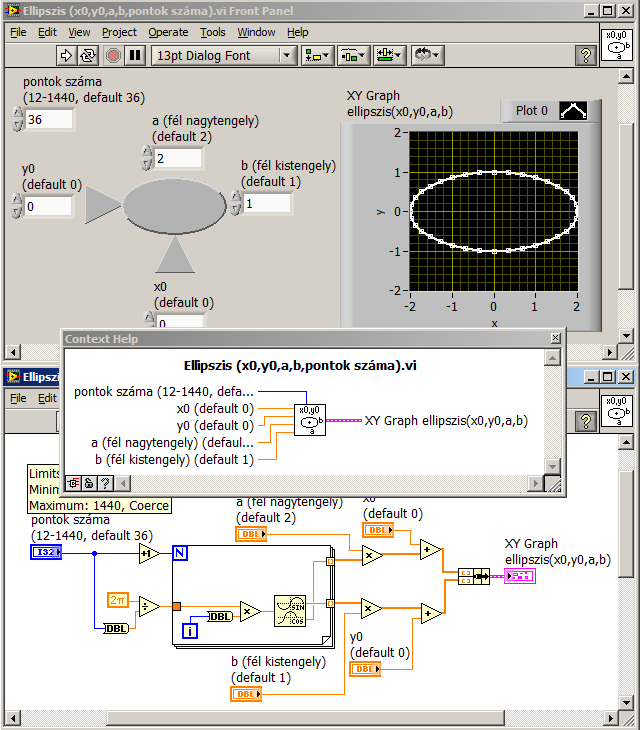Click the Abort Execution red stop button
The height and width of the screenshot is (730, 640).
tap(113, 55)
